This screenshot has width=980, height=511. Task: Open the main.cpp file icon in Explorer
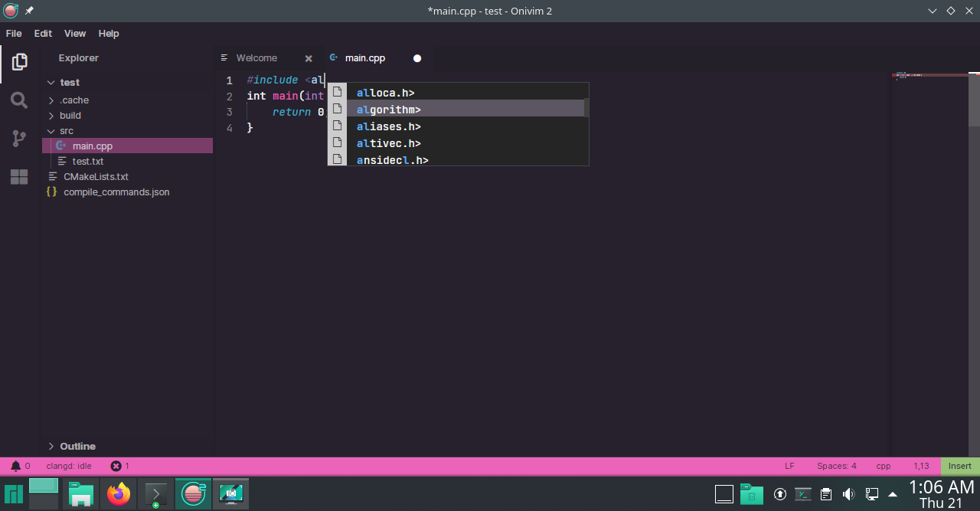[x=61, y=146]
